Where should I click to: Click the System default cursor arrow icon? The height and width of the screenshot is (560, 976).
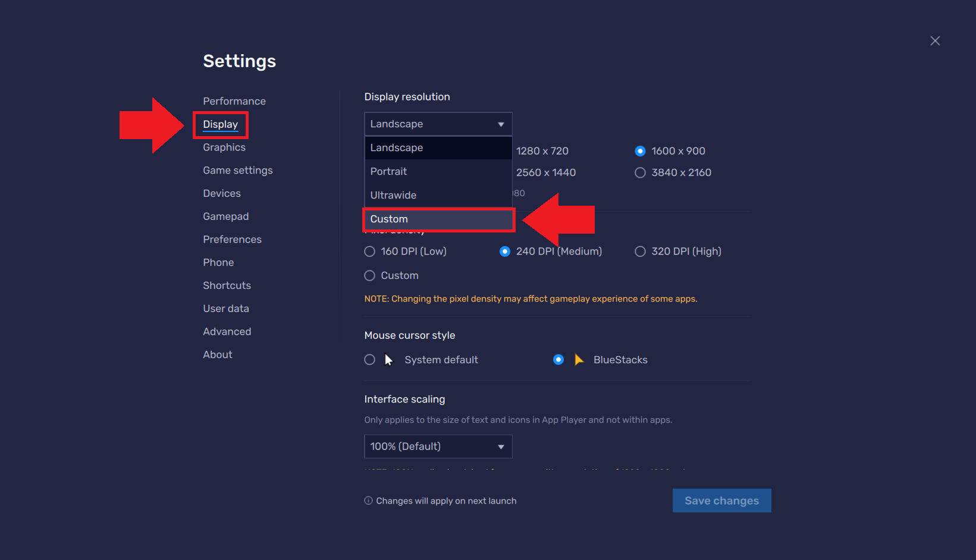click(x=389, y=360)
